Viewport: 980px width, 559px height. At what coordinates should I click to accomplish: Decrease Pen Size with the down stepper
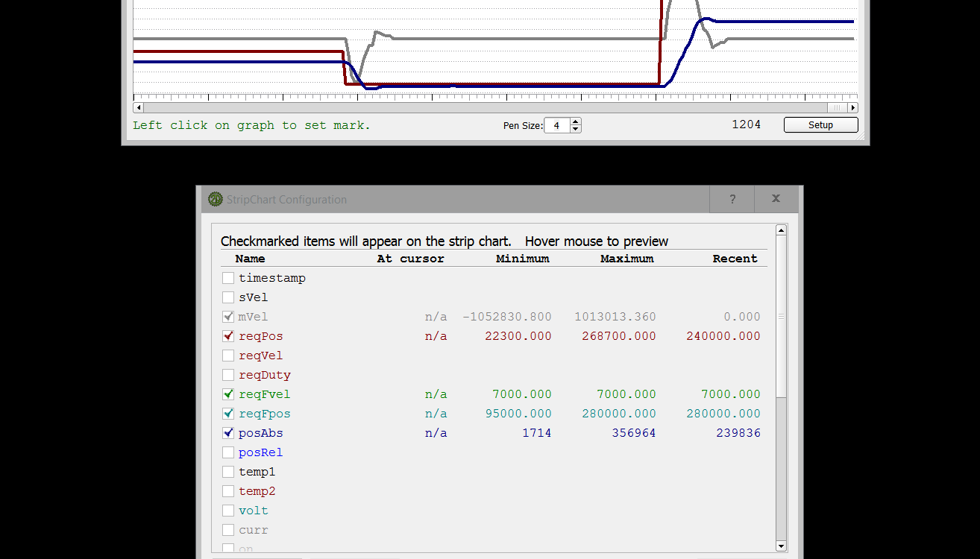(x=575, y=129)
